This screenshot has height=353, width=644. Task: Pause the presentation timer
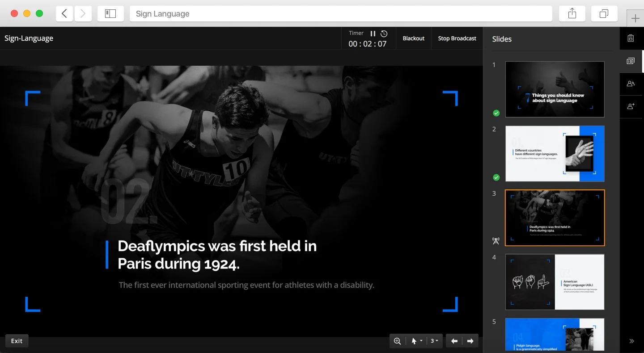(373, 34)
